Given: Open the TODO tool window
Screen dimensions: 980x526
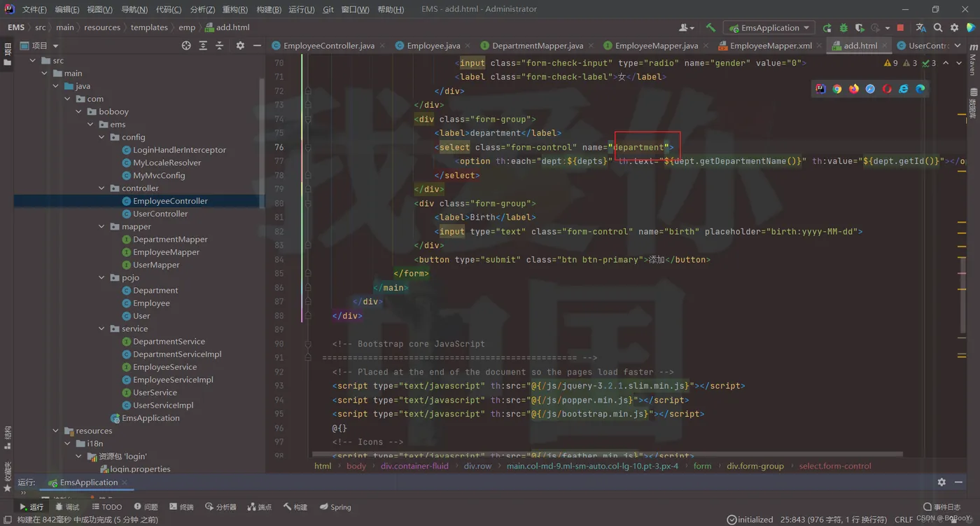Looking at the screenshot, I should click(106, 506).
